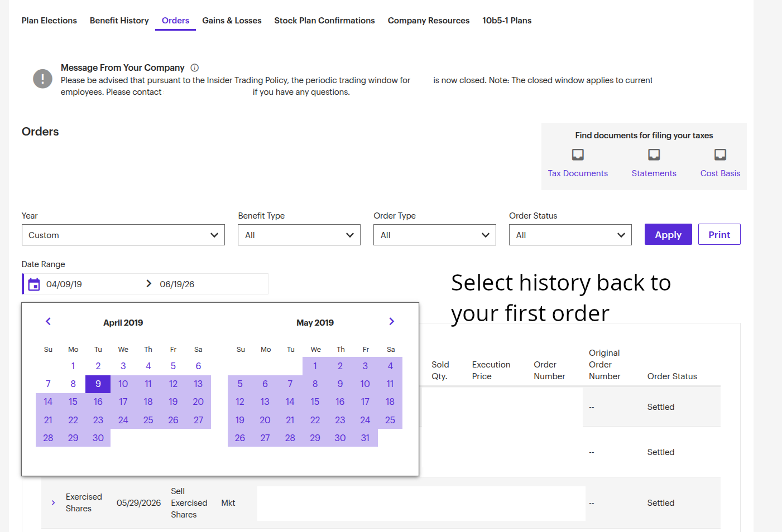
Task: Open the 10b5-1 Plans tab
Action: point(507,21)
